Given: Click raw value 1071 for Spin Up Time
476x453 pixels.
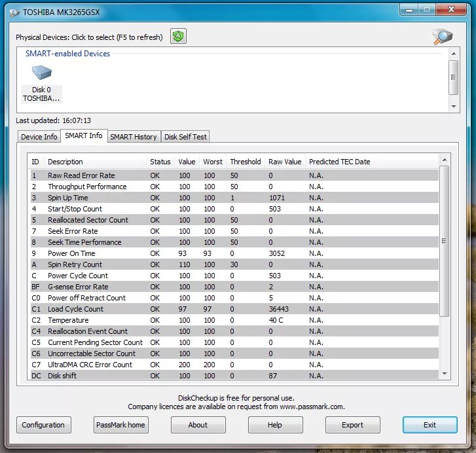Looking at the screenshot, I should pos(277,198).
